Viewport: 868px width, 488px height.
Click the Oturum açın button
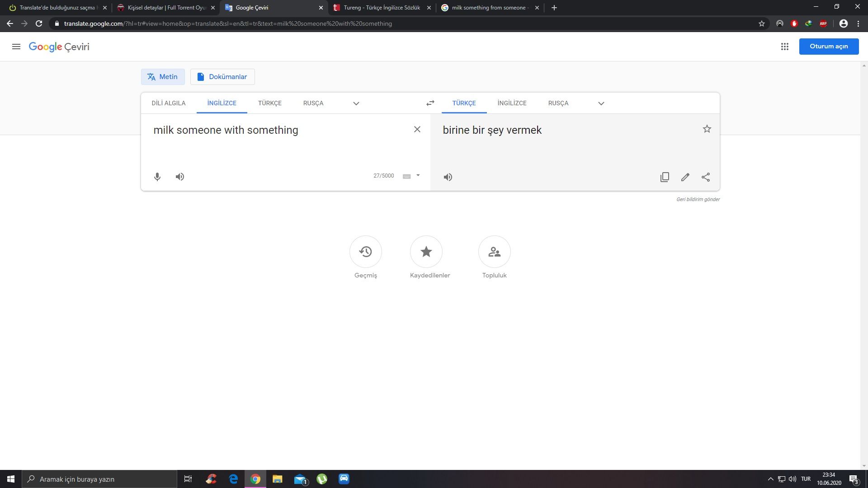(829, 47)
